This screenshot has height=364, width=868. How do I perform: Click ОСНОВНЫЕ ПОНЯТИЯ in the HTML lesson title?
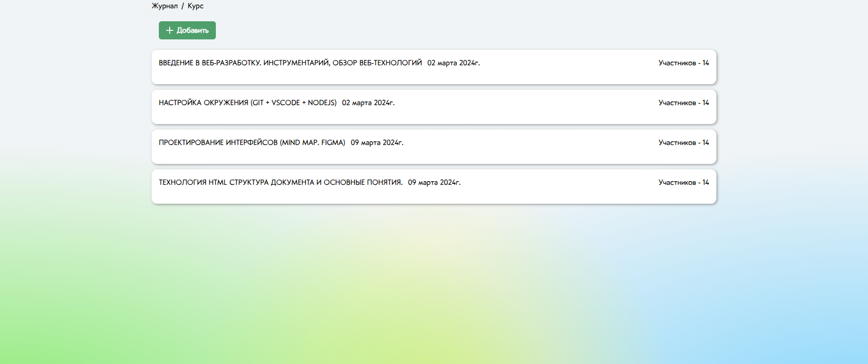click(362, 182)
